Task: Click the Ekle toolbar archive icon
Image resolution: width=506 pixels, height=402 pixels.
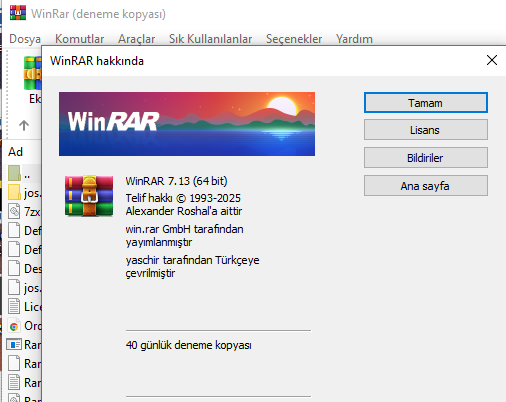Action: 32,73
